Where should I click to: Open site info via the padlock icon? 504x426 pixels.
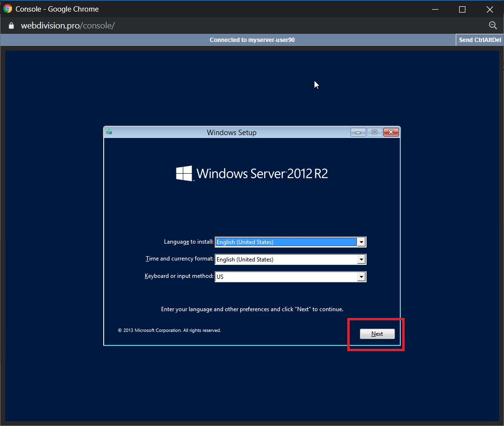click(x=12, y=26)
